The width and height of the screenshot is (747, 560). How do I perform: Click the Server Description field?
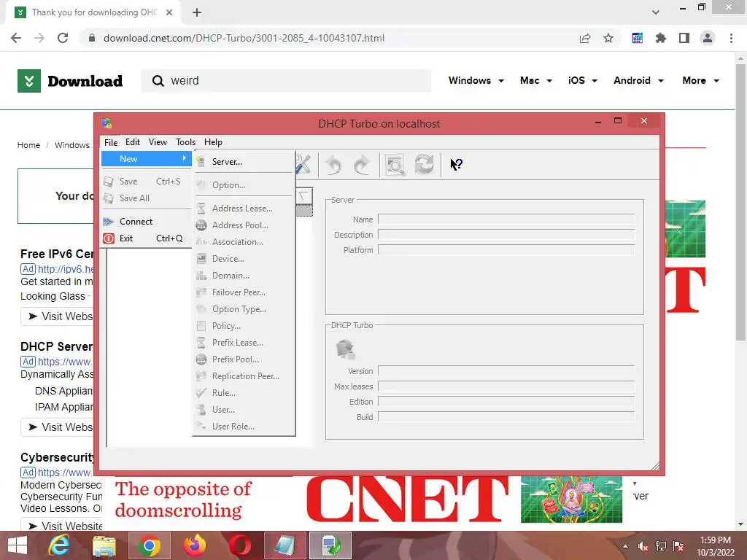coord(506,235)
